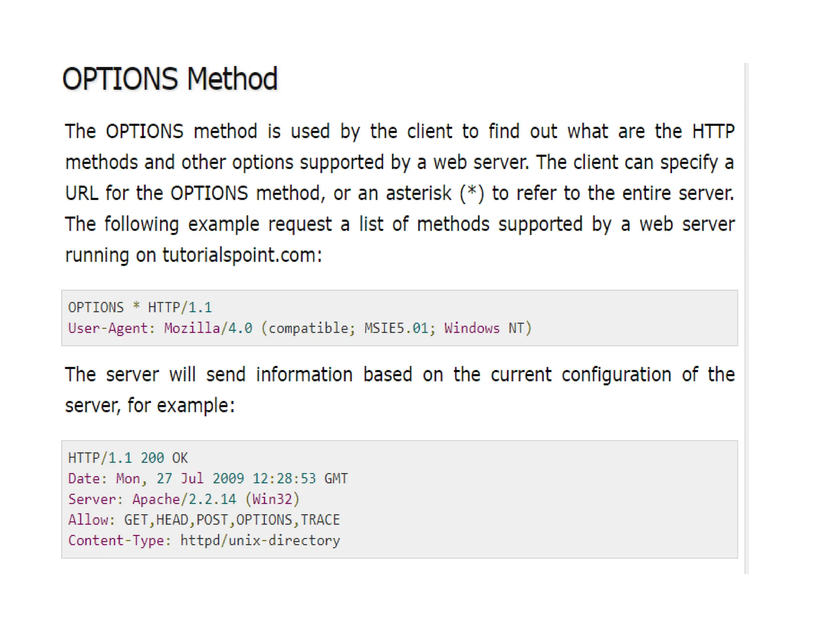Image resolution: width=840 pixels, height=630 pixels.
Task: Click the Date header label
Action: click(x=84, y=479)
